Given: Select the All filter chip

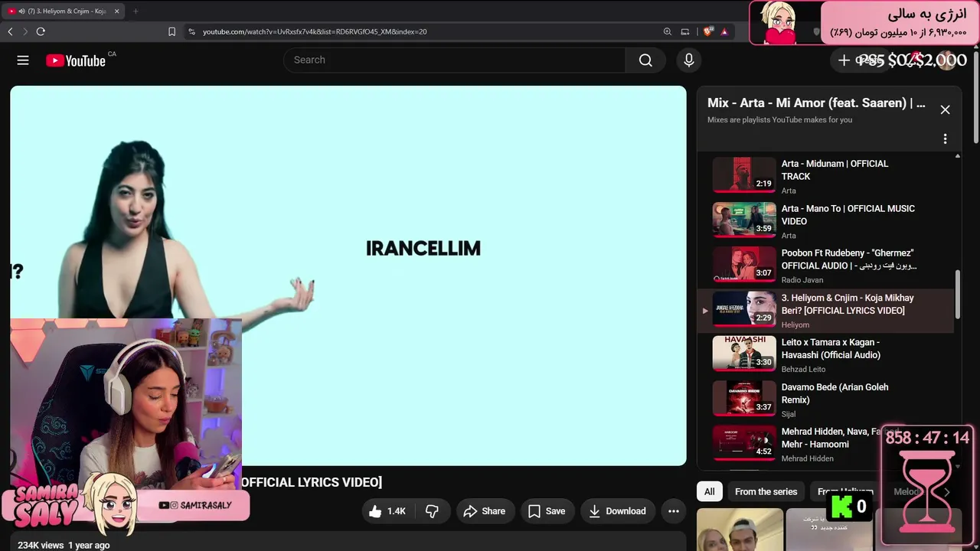Looking at the screenshot, I should 710,492.
